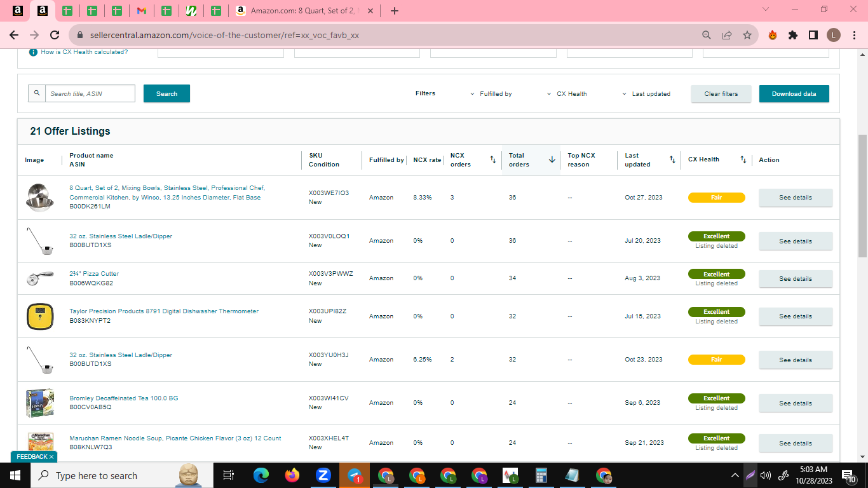Viewport: 868px width, 488px height.
Task: Click the Windows 'Type here to search' box
Action: (123, 475)
